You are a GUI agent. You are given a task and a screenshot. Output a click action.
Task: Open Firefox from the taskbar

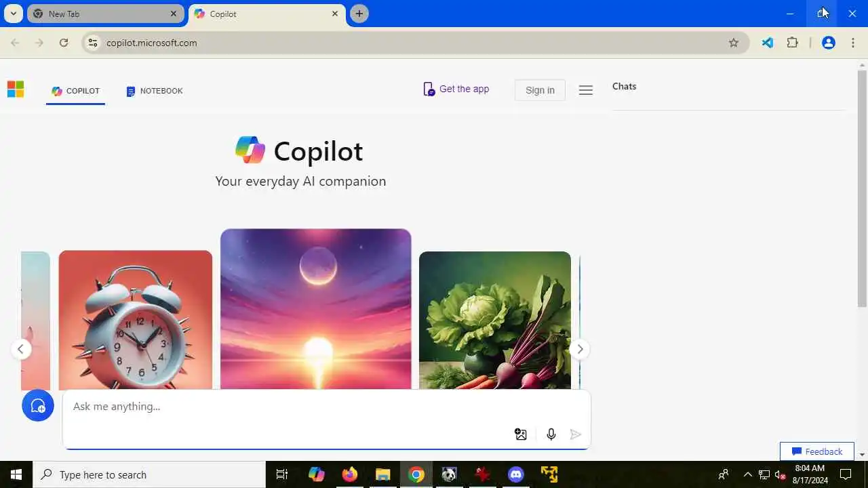(x=349, y=474)
